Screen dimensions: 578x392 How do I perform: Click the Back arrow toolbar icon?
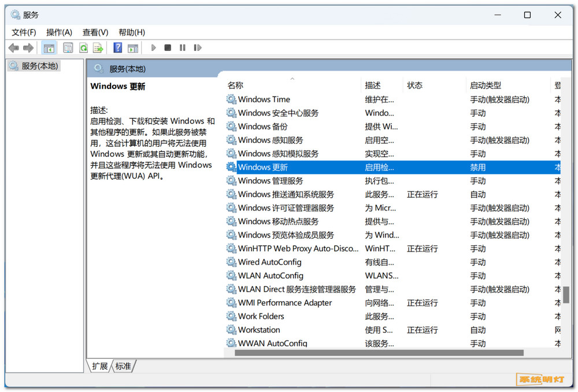tap(14, 47)
